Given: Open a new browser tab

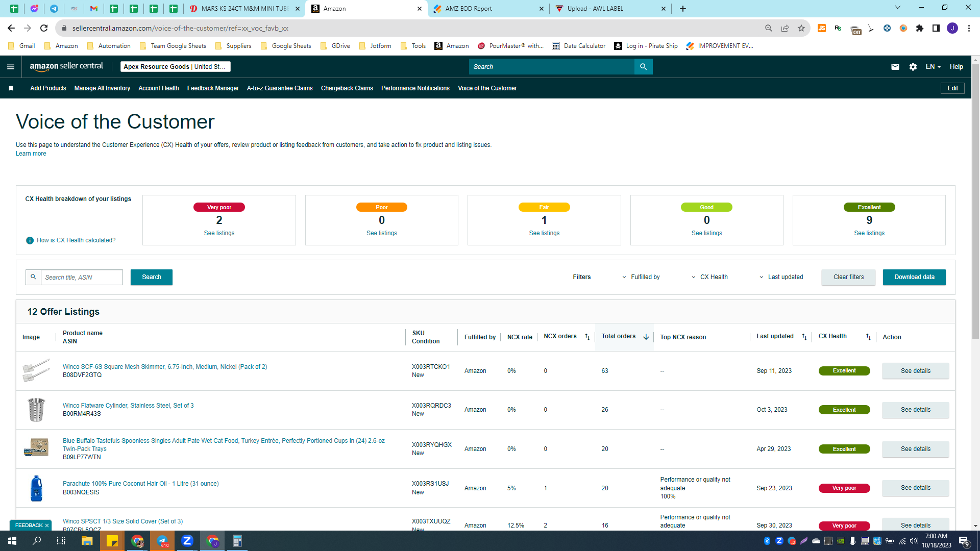Looking at the screenshot, I should click(683, 9).
